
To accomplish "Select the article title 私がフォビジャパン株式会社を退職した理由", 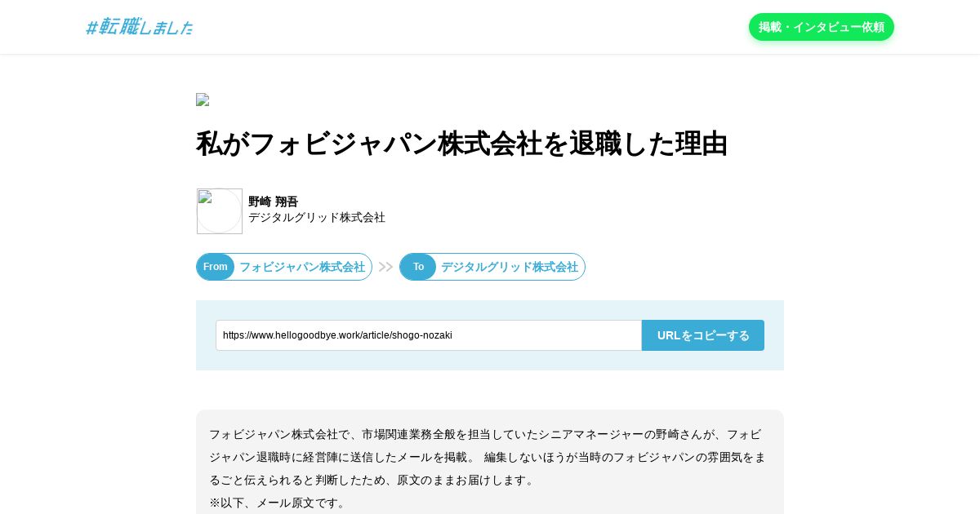I will pyautogui.click(x=461, y=144).
